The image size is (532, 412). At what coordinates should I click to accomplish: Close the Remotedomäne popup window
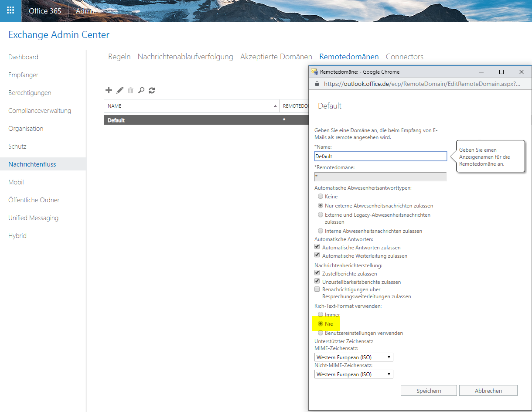coord(522,72)
